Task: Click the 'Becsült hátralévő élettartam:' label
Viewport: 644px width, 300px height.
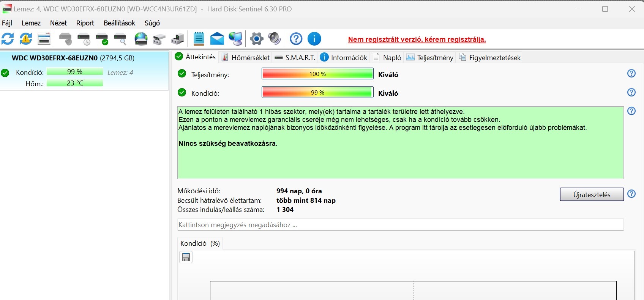Action: click(219, 201)
